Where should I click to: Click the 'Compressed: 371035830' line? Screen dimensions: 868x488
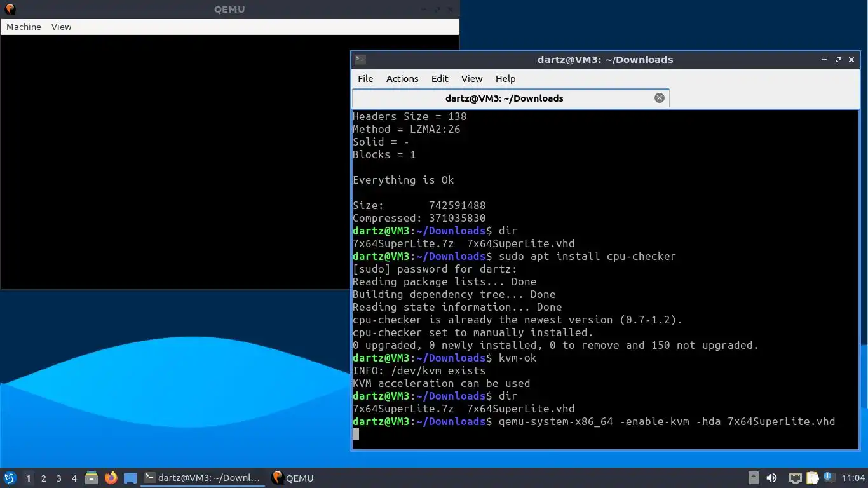pyautogui.click(x=419, y=218)
